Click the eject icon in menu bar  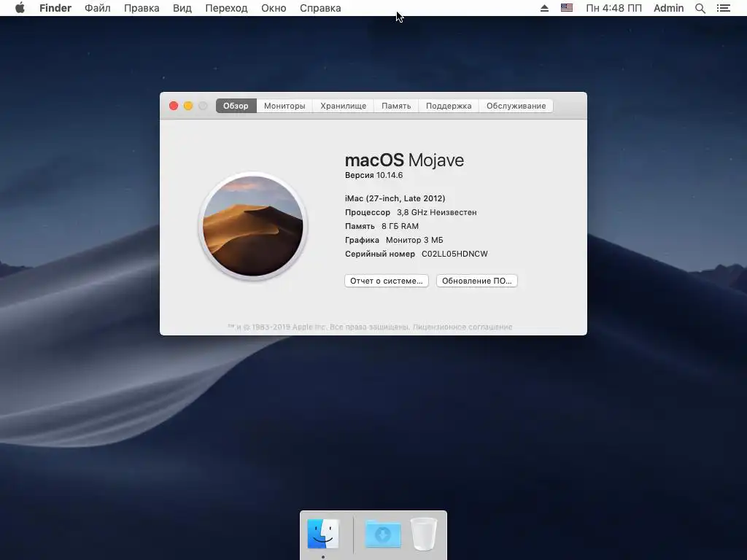tap(544, 8)
